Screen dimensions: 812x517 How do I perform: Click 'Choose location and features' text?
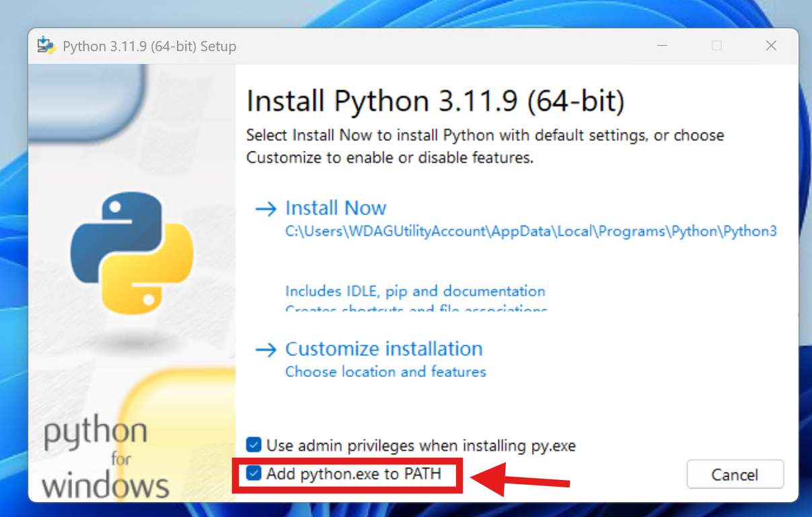(x=385, y=372)
